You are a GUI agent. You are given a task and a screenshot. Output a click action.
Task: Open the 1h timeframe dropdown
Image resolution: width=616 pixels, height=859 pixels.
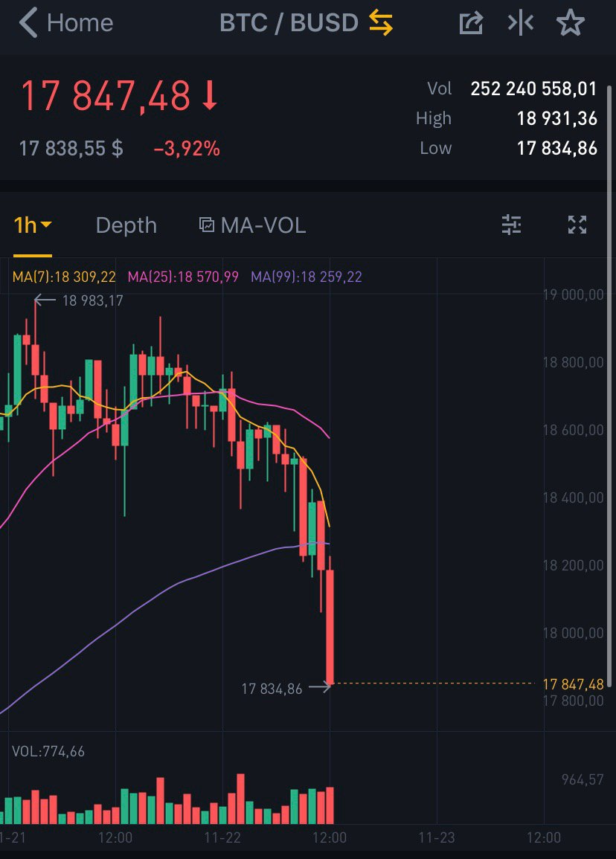(x=33, y=225)
